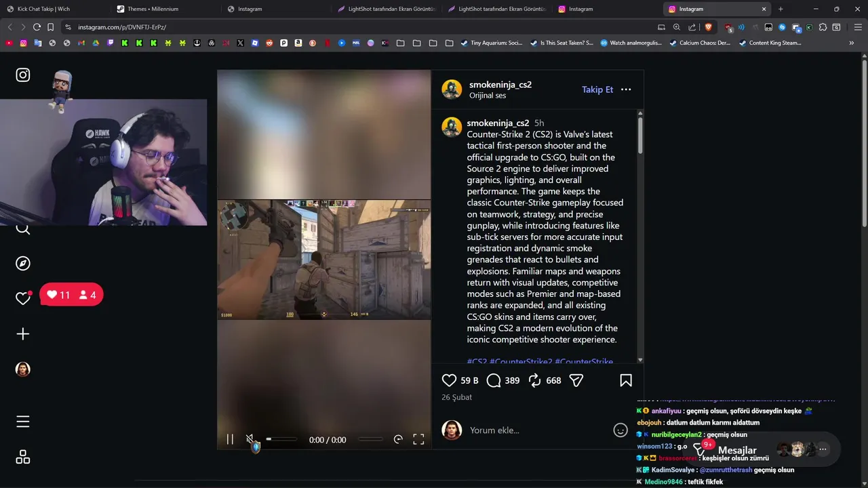Viewport: 868px width, 488px height.
Task: Open the Notifications heart icon in sidebar
Action: tap(23, 298)
